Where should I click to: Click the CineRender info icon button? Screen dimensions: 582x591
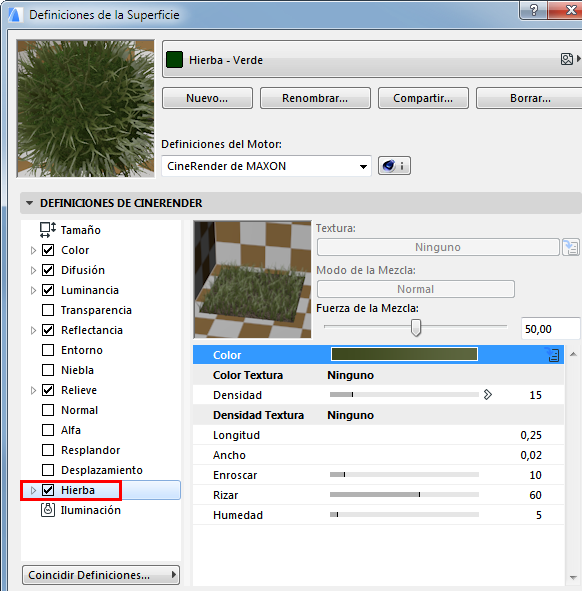(394, 166)
